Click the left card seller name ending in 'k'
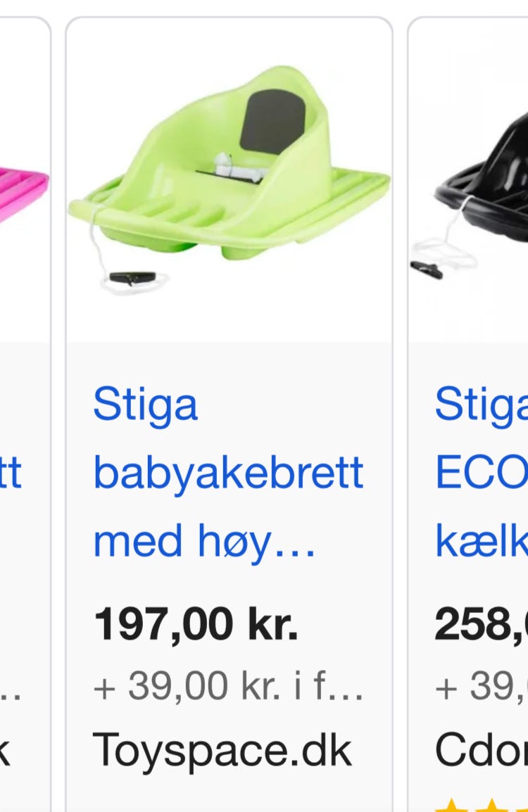This screenshot has height=812, width=528. click(5, 749)
